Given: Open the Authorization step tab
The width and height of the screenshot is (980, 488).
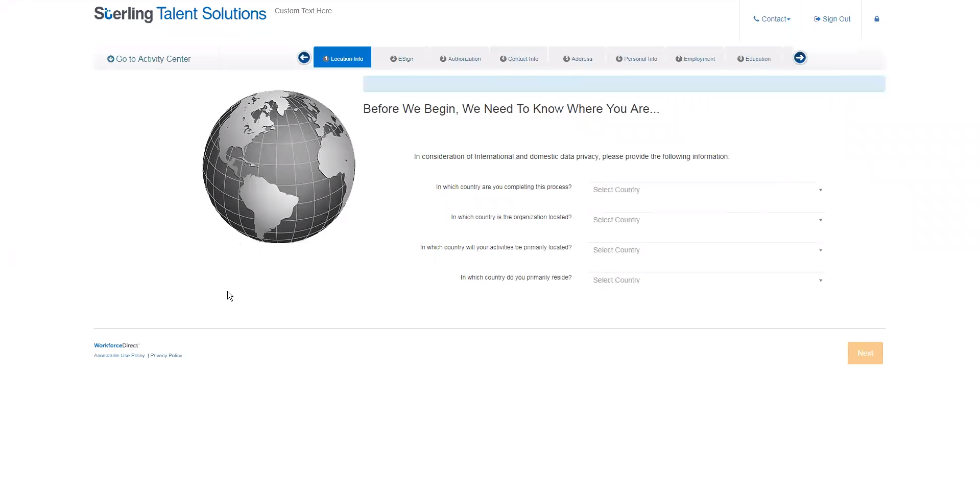Looking at the screenshot, I should [460, 59].
